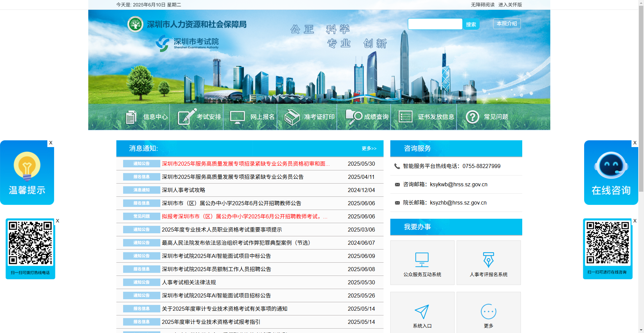Open 准考证打印 printer icon
Image resolution: width=644 pixels, height=333 pixels.
coord(292,117)
